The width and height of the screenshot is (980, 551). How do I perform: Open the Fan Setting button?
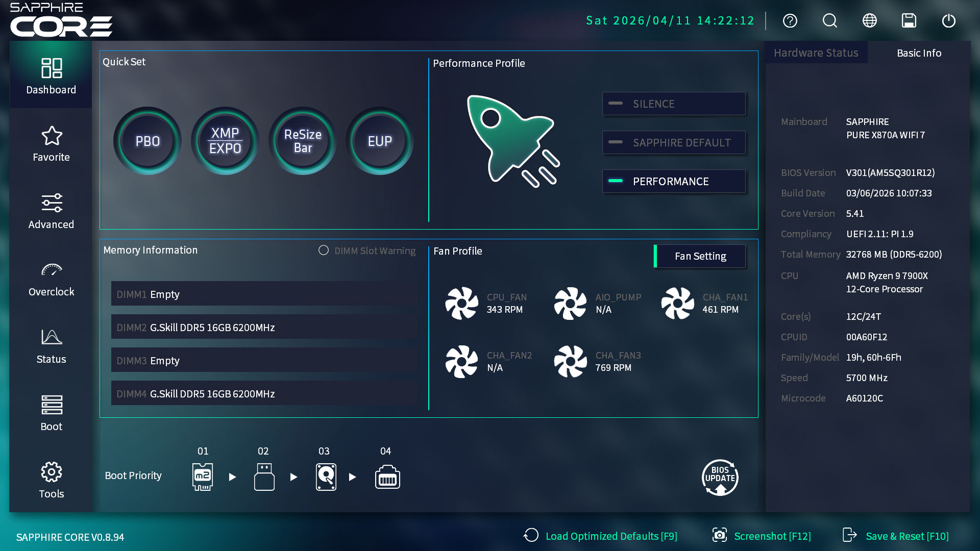click(x=700, y=256)
